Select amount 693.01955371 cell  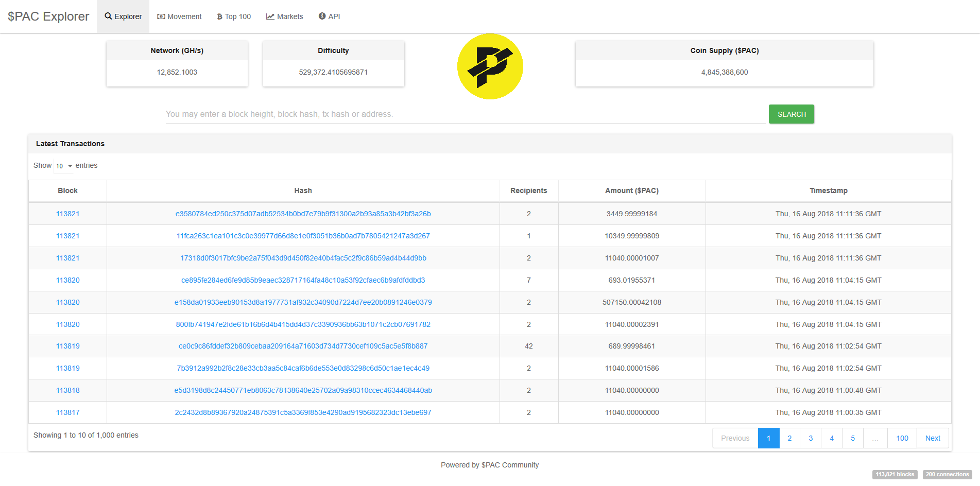tap(632, 280)
